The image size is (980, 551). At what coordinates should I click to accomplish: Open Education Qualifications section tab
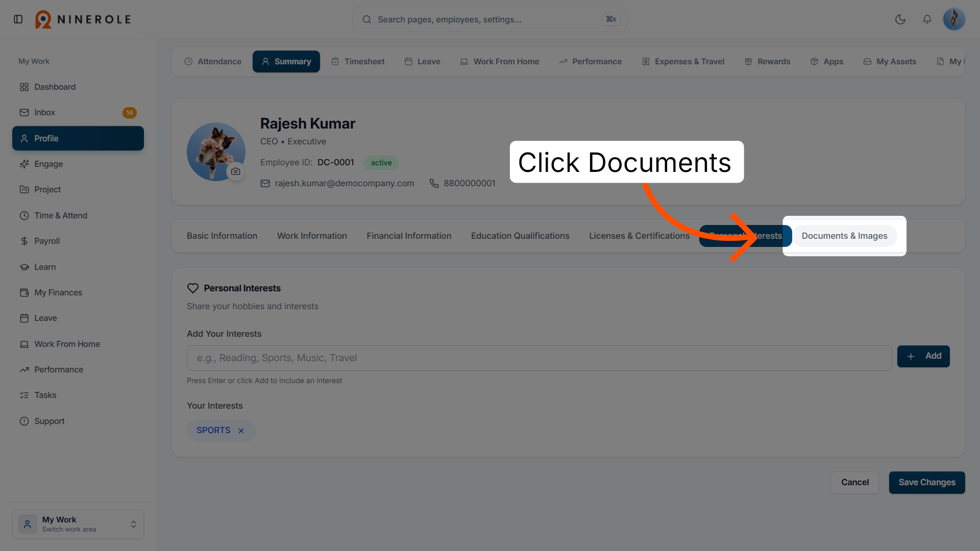click(520, 236)
